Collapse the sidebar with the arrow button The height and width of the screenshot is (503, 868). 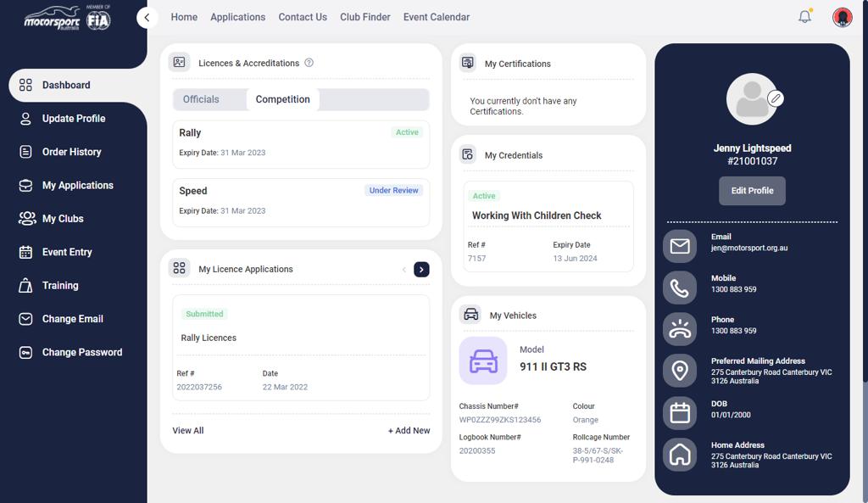(x=147, y=17)
